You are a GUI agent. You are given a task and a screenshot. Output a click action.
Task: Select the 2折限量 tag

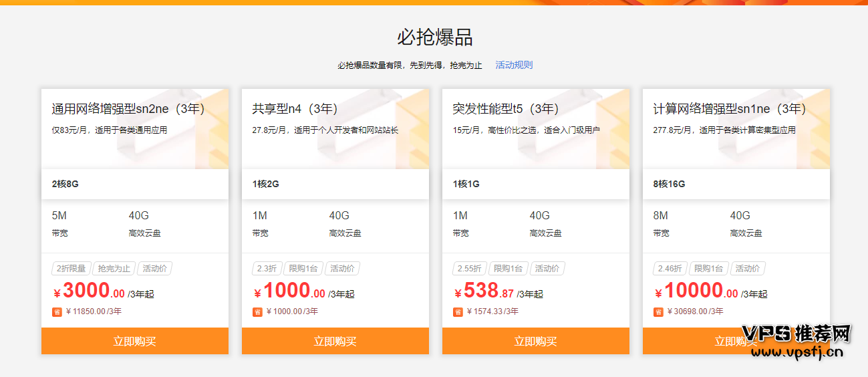tap(71, 269)
